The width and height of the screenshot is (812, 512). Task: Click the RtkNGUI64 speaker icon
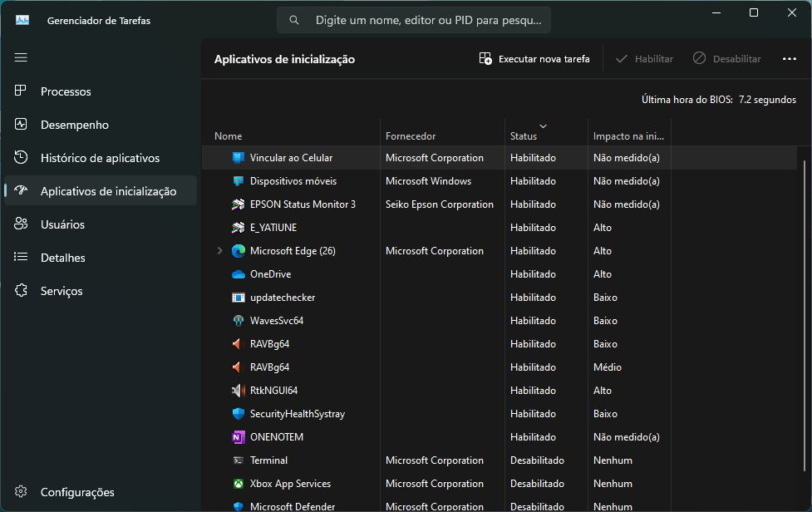click(239, 391)
